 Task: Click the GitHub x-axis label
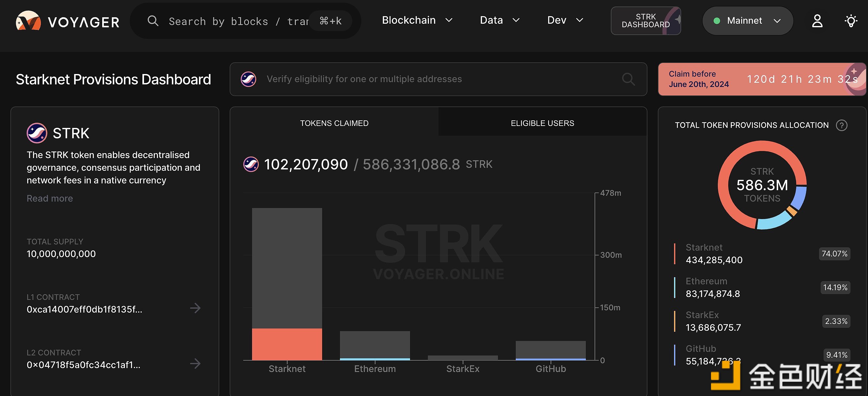(x=550, y=369)
